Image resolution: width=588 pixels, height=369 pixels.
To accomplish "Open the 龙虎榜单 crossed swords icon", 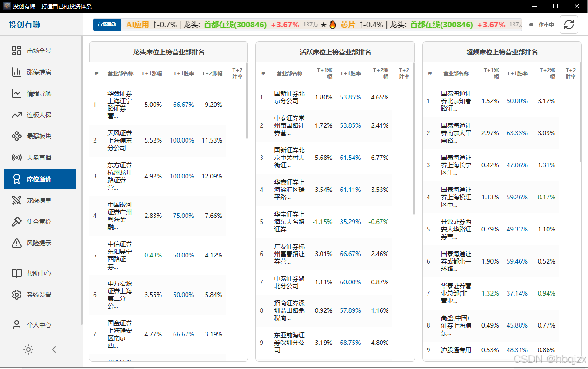I will (x=17, y=200).
